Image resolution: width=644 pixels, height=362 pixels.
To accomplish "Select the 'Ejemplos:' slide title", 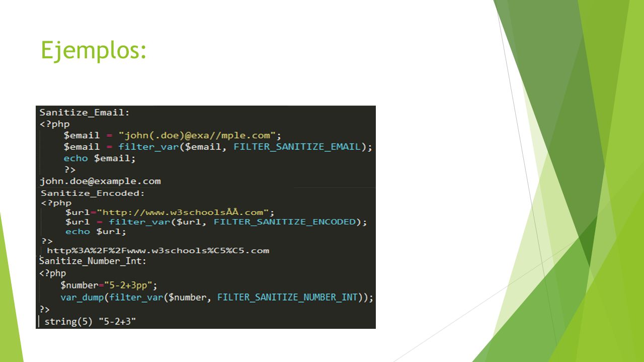I will tap(94, 51).
